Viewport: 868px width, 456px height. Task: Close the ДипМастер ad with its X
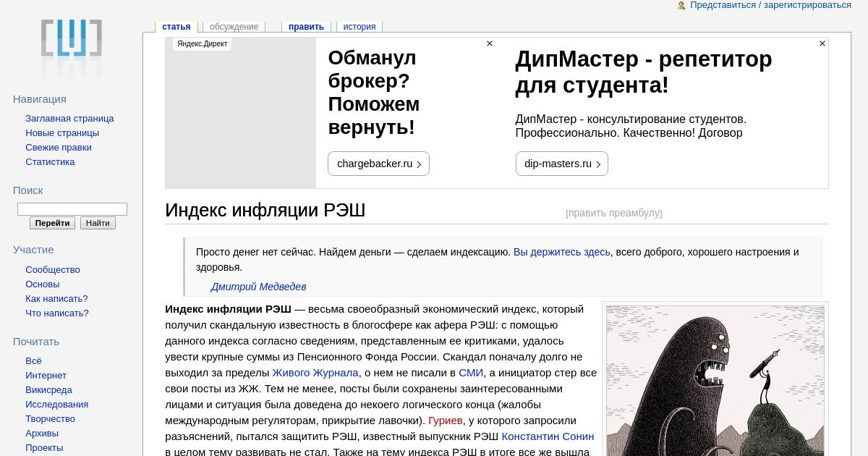pyautogui.click(x=822, y=43)
